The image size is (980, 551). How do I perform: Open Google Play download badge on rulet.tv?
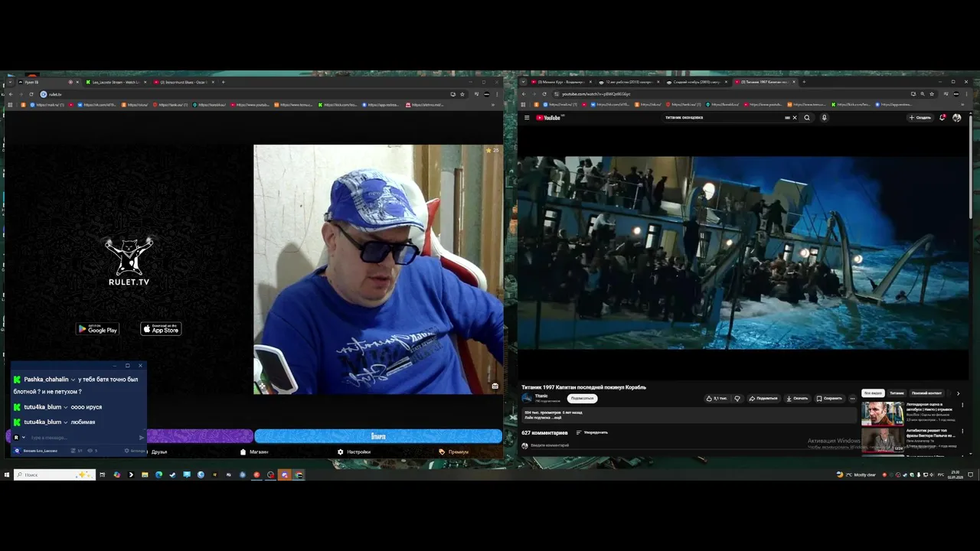97,329
